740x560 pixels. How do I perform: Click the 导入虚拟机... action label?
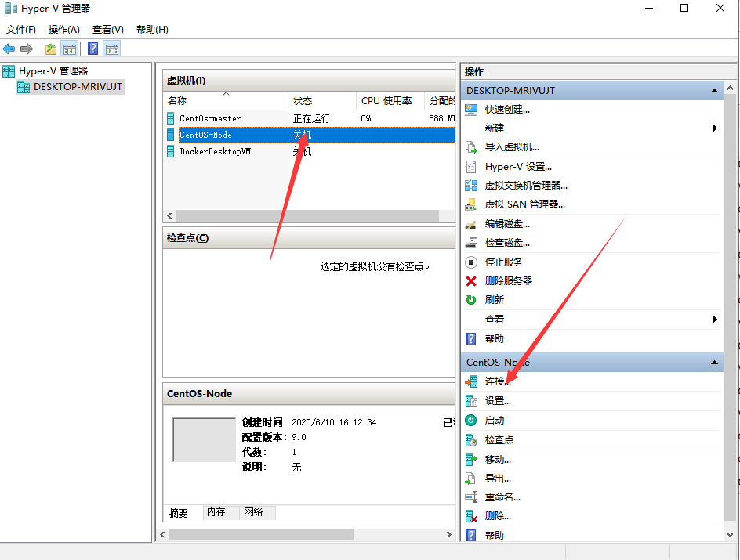(512, 147)
